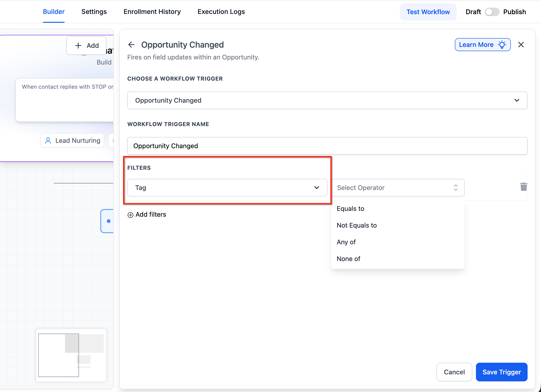
Task: Open the Select Operator combo box
Action: [398, 188]
